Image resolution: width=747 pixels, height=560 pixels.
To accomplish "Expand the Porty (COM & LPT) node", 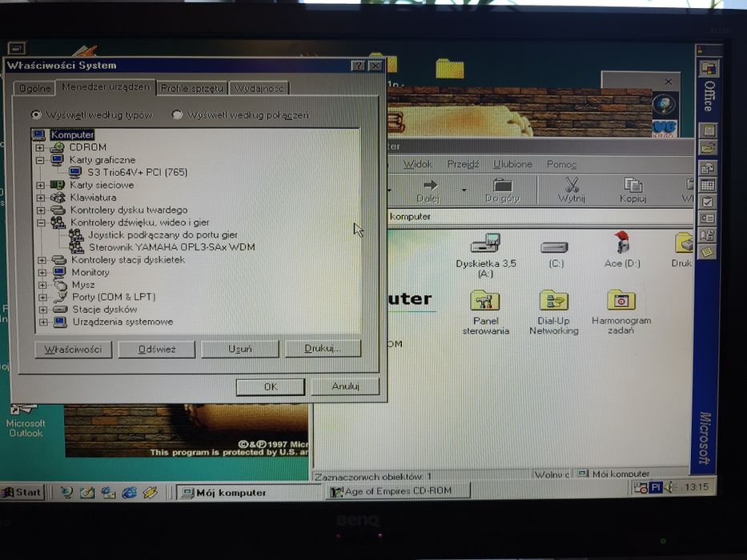I will tap(43, 297).
